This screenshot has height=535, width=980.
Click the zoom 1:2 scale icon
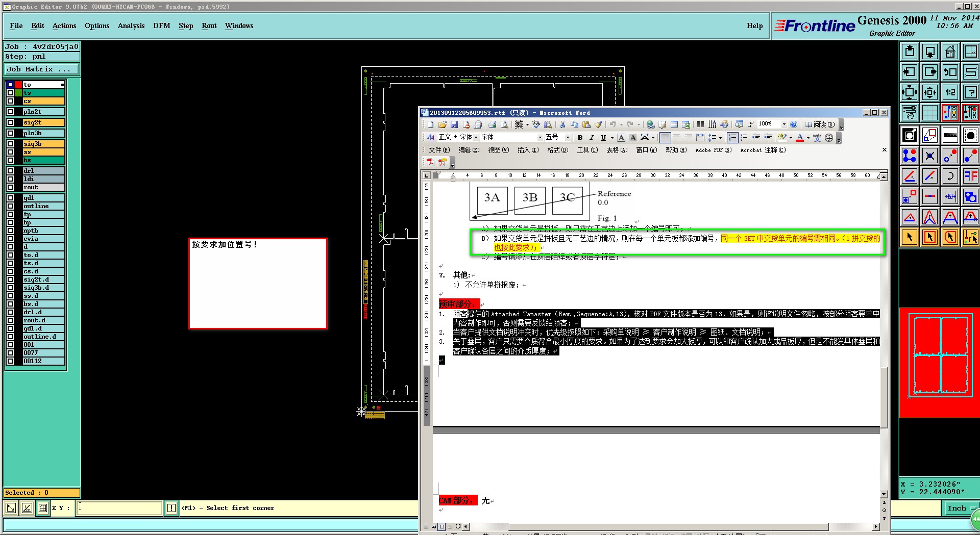(950, 92)
